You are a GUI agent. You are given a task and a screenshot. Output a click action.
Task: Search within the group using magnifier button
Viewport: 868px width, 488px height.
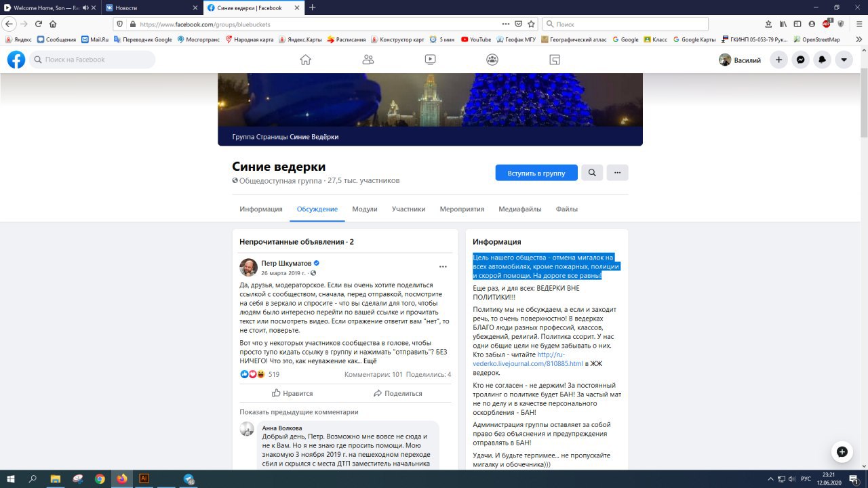point(592,173)
